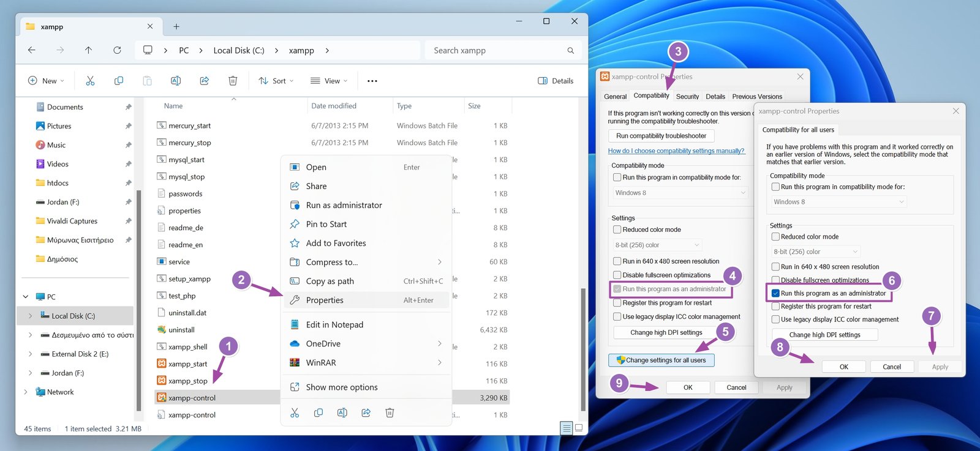Open the New dropdown in toolbar
This screenshot has width=980, height=451.
46,81
